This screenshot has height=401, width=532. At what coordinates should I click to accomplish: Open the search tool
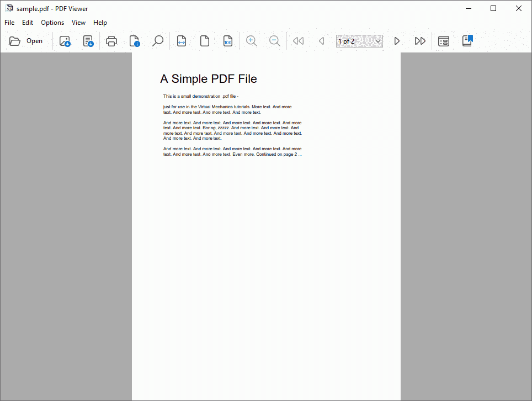coord(157,40)
